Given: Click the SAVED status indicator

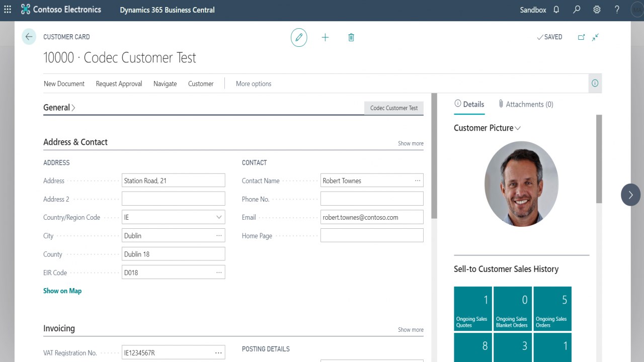Looking at the screenshot, I should (549, 37).
